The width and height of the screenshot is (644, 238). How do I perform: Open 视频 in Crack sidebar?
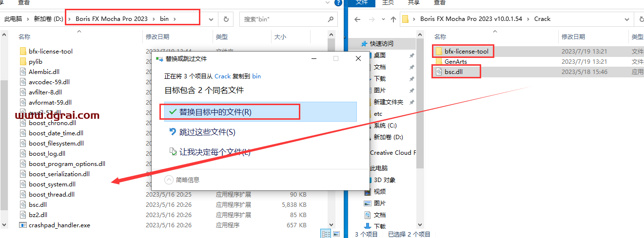coord(380,191)
